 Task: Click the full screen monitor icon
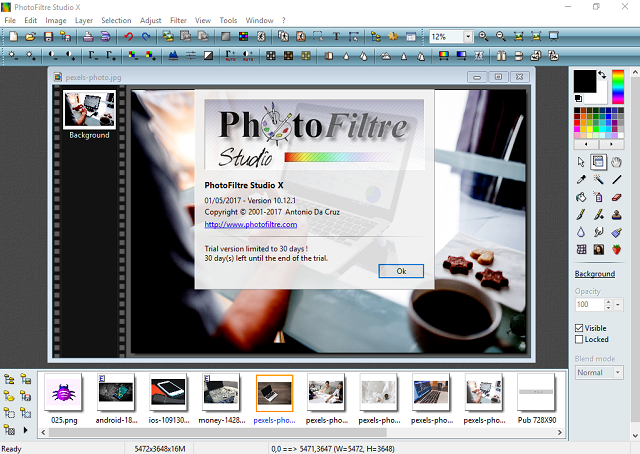click(x=553, y=37)
